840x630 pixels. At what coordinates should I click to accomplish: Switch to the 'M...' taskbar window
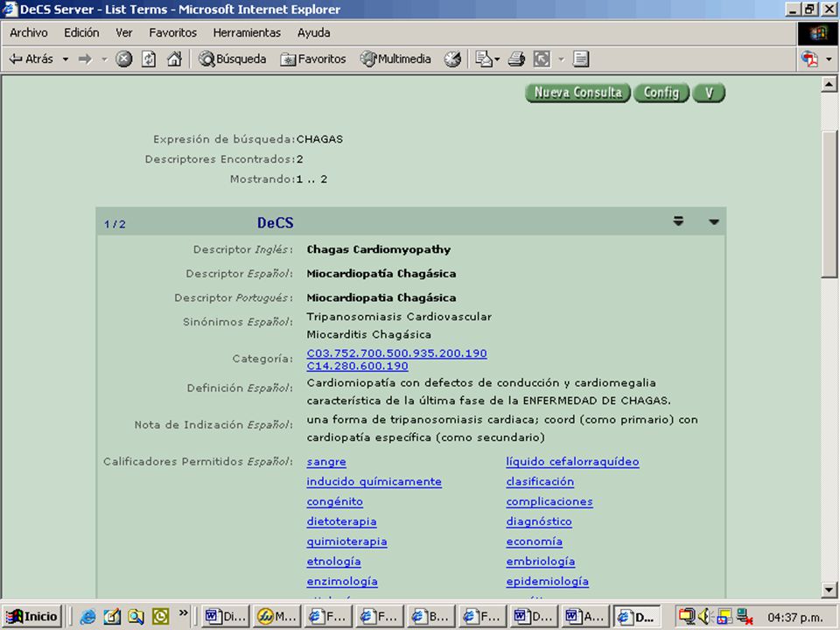tap(276, 617)
